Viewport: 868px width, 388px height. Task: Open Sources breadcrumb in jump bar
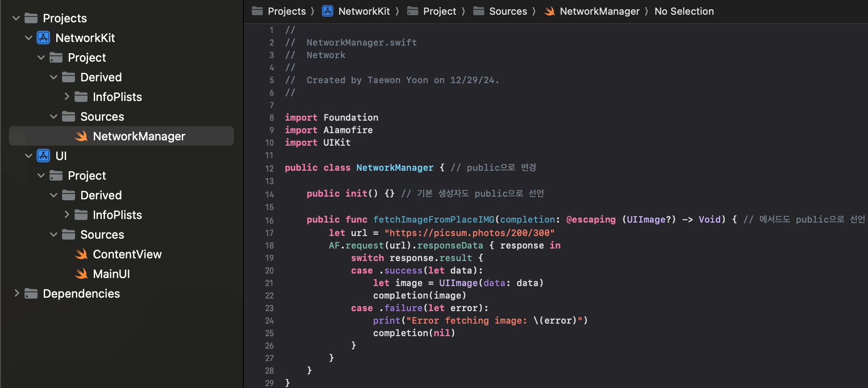(508, 11)
